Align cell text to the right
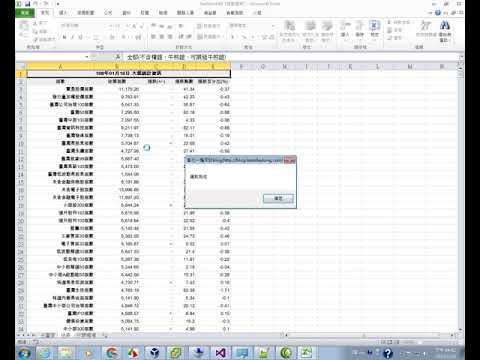480x360 pixels. 170,37
